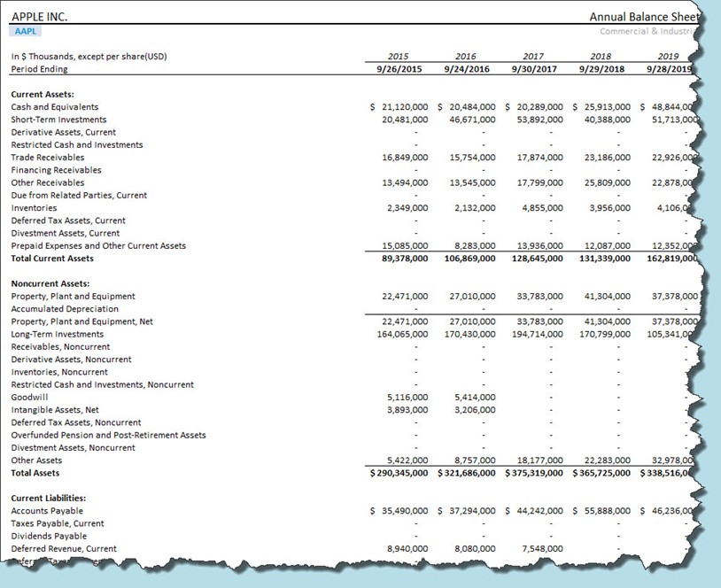
Task: Click the 2015 column year header
Action: click(399, 57)
